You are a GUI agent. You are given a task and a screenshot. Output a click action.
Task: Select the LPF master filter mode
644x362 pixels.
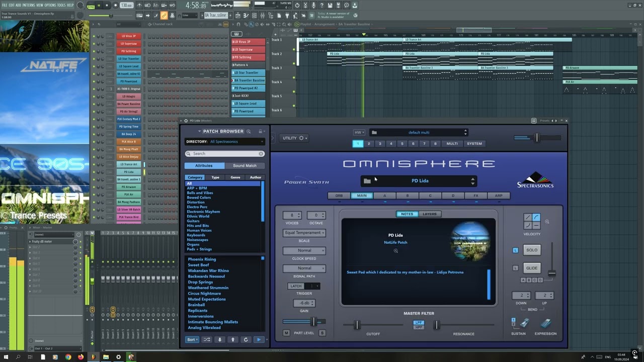click(x=419, y=323)
